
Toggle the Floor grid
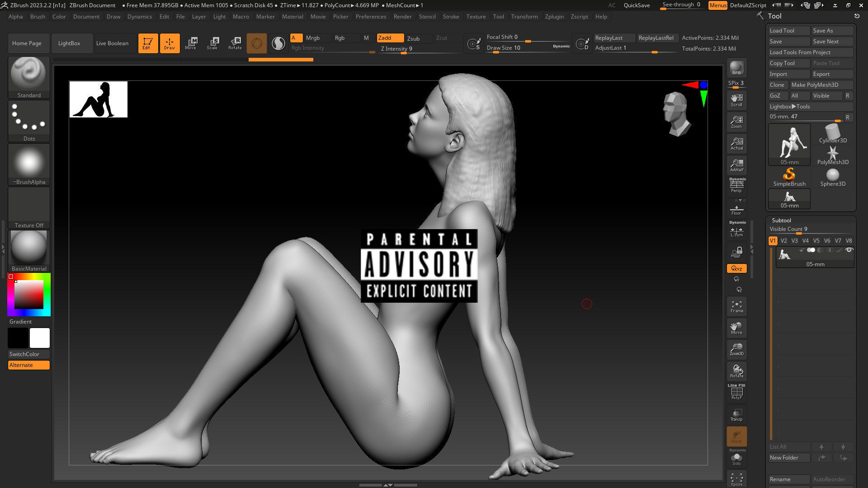click(736, 208)
